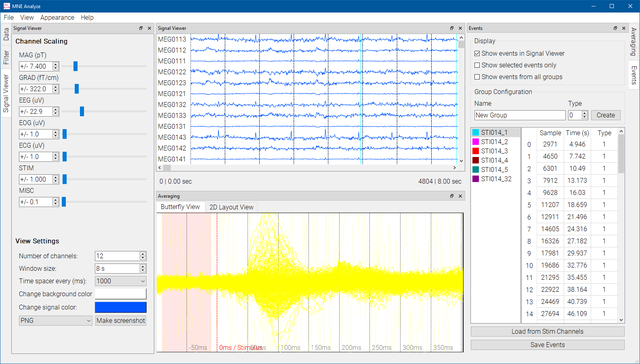The width and height of the screenshot is (640, 364).
Task: Select the magenta STI014_2 event group
Action: pyautogui.click(x=494, y=142)
